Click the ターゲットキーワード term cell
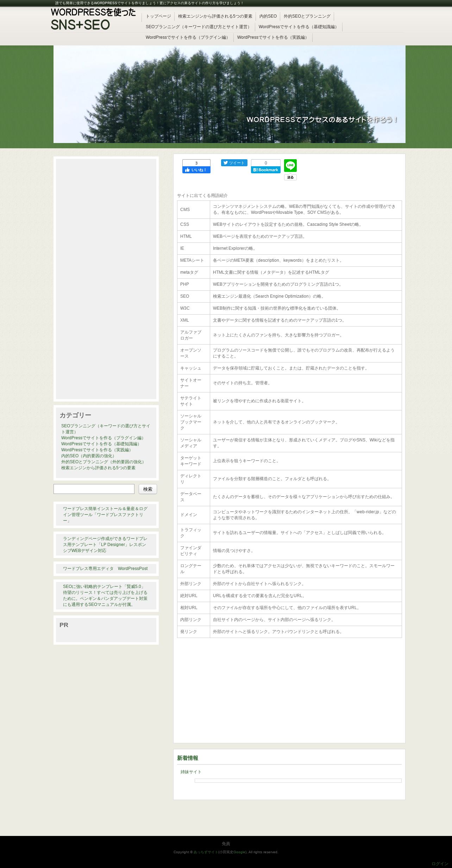This screenshot has width=452, height=868. (x=194, y=461)
